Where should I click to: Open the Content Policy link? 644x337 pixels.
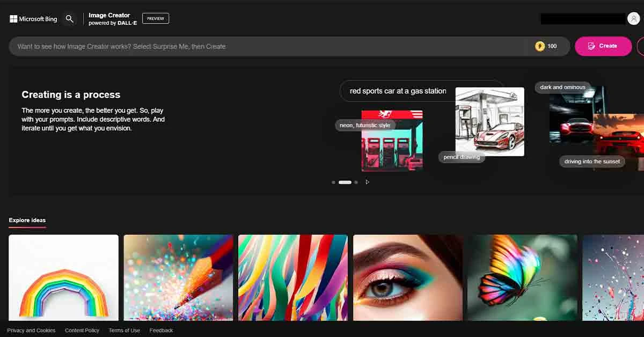point(82,331)
